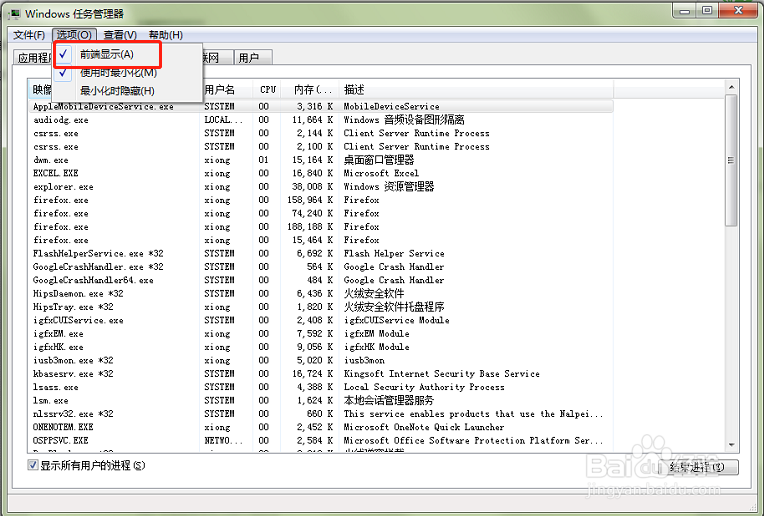
Task: Click the Microsoft OneNote Quick Launcher description
Action: click(x=424, y=427)
